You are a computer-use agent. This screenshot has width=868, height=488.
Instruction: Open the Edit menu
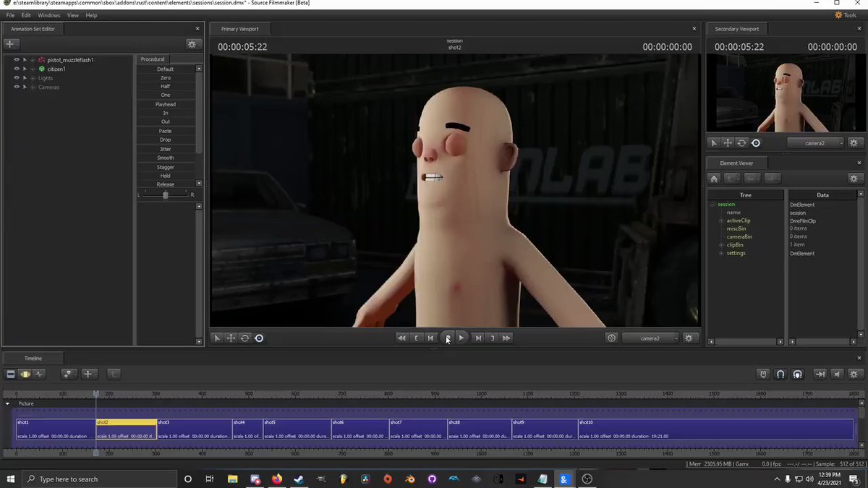point(26,15)
